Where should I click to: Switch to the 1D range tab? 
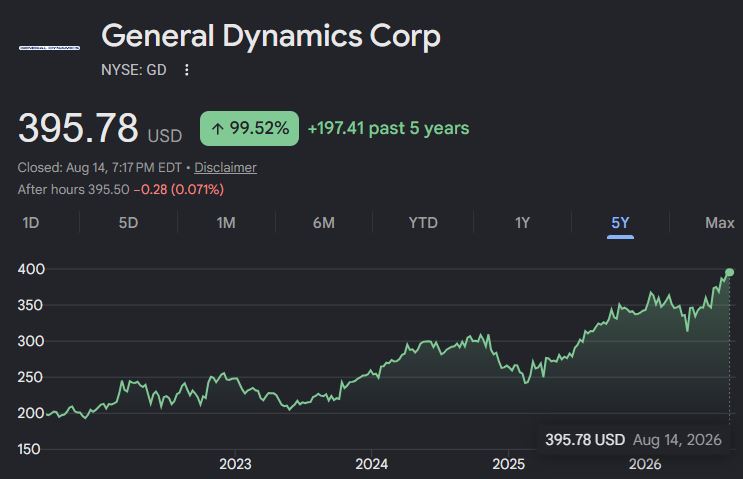(x=31, y=223)
